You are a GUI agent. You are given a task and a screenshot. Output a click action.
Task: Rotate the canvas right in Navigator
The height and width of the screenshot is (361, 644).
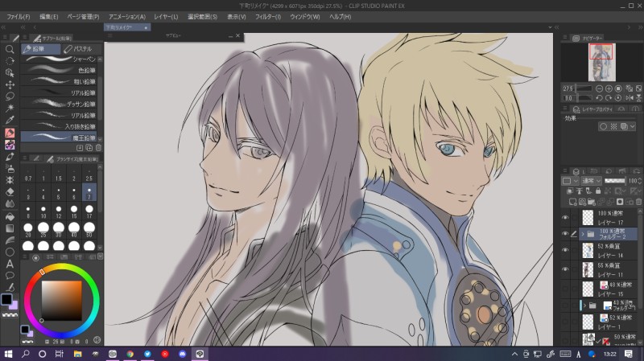[x=609, y=98]
